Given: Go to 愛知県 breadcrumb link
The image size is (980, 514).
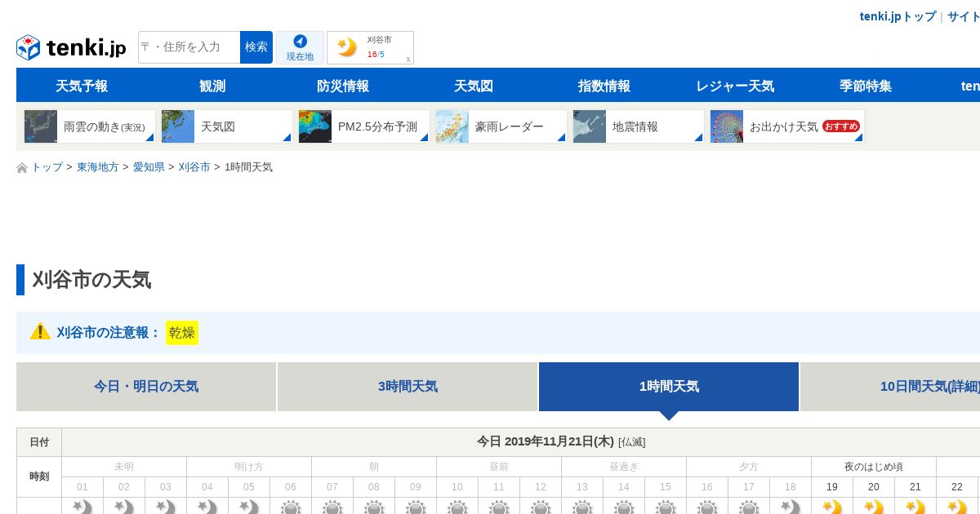Looking at the screenshot, I should point(149,167).
